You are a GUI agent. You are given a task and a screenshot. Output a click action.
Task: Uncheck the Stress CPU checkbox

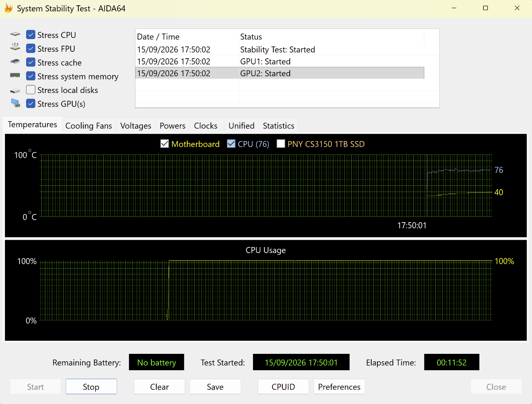click(31, 35)
